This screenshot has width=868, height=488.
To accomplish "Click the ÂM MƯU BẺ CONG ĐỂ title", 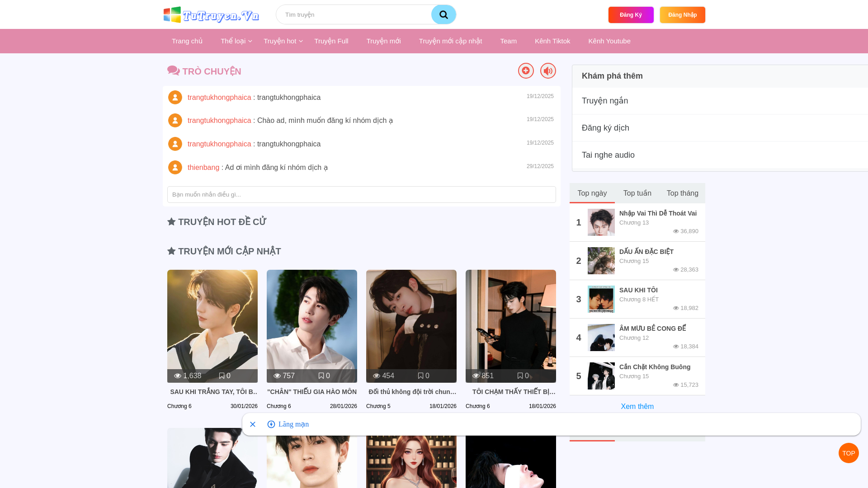I will pyautogui.click(x=652, y=328).
